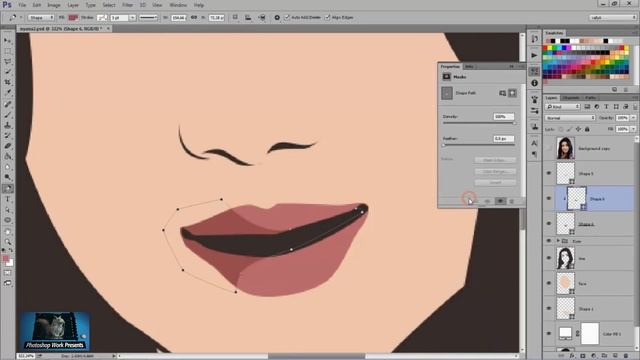640x360 pixels.
Task: Click link width and height icon
Action: tap(194, 18)
